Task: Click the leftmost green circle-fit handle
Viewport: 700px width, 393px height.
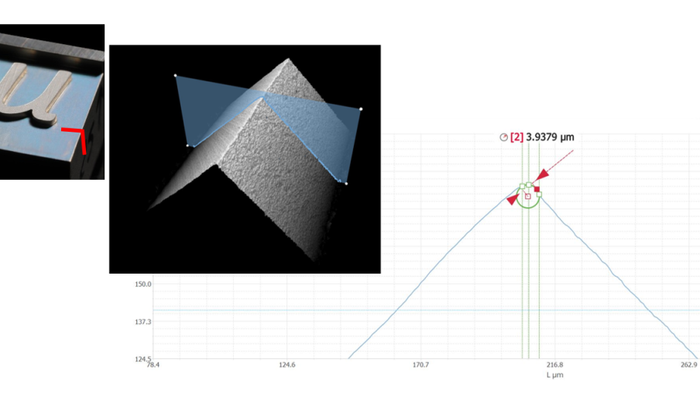Action: point(522,186)
